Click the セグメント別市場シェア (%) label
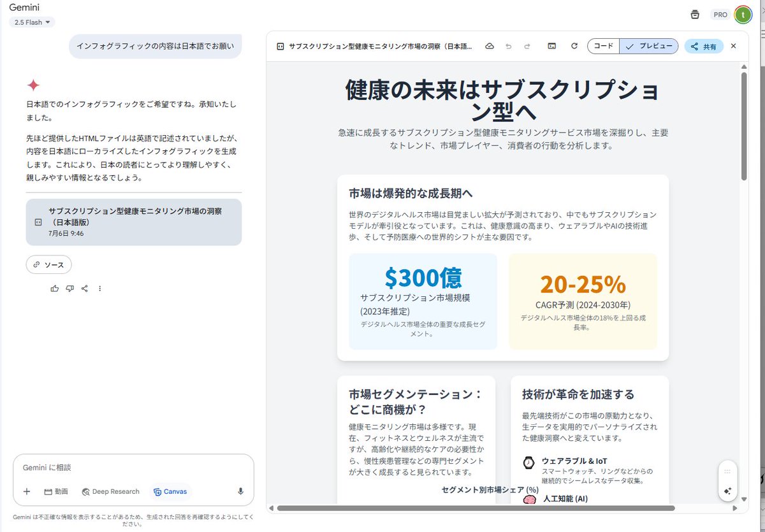This screenshot has width=765, height=532. click(x=490, y=490)
